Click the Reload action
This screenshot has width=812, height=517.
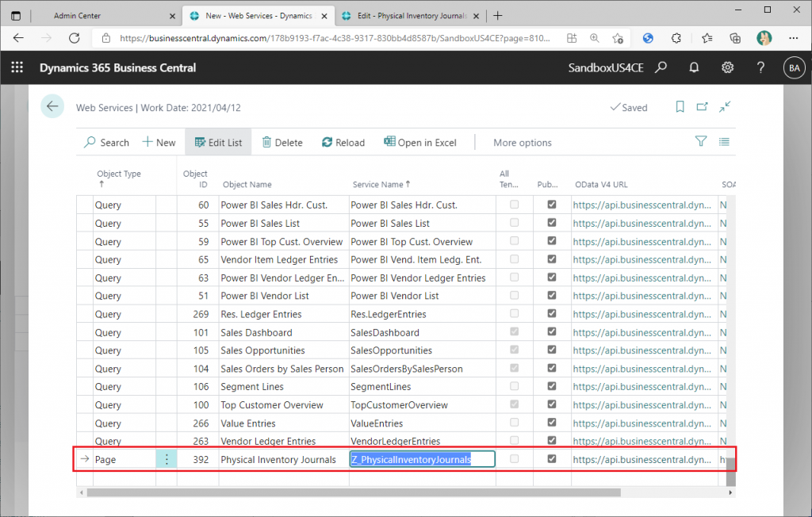(343, 143)
